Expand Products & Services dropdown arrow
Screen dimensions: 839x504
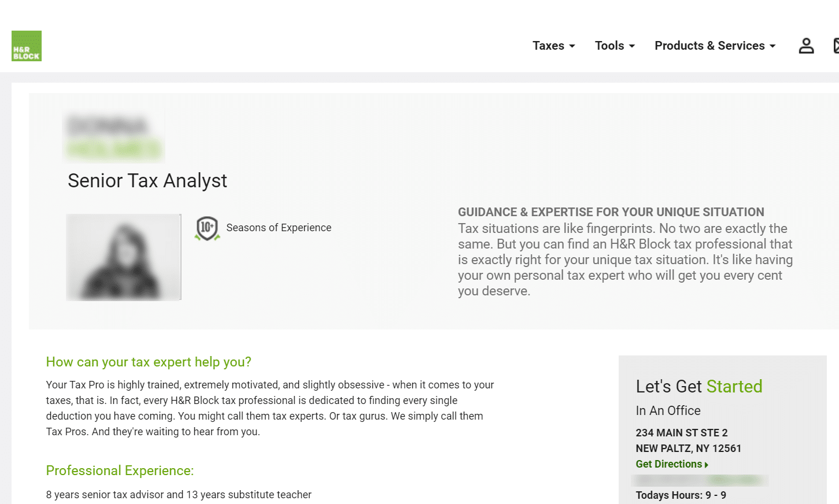[773, 46]
